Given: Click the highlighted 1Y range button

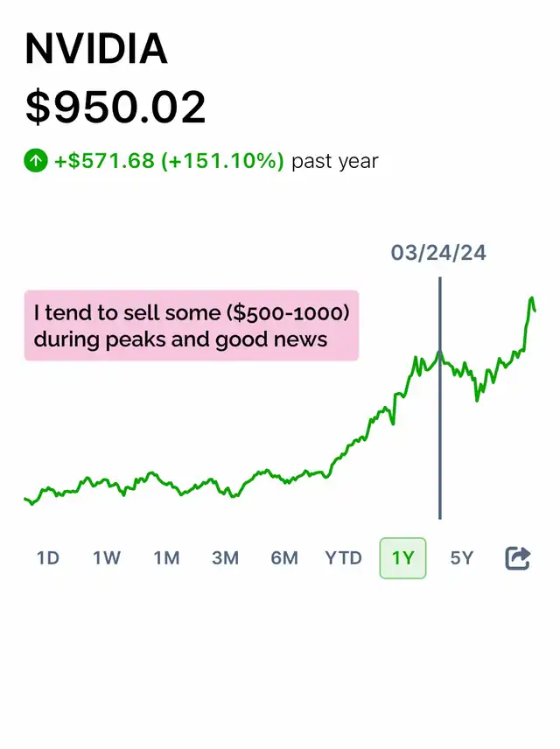Looking at the screenshot, I should [402, 558].
